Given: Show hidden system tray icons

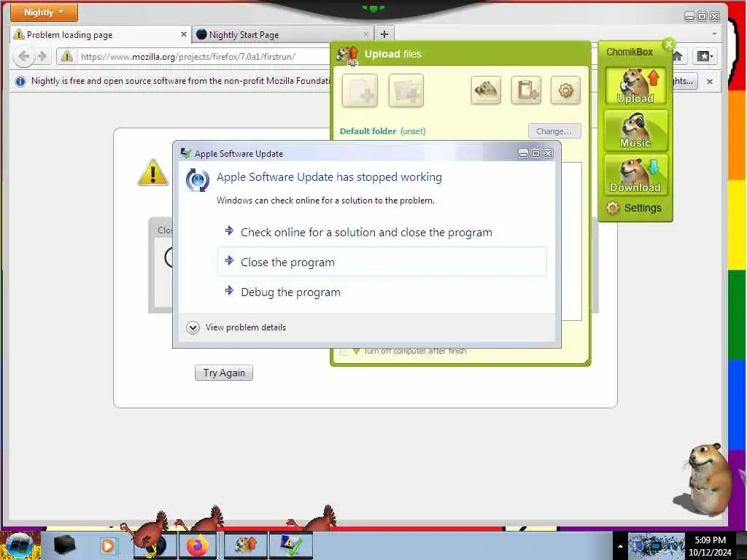Looking at the screenshot, I should (x=620, y=546).
